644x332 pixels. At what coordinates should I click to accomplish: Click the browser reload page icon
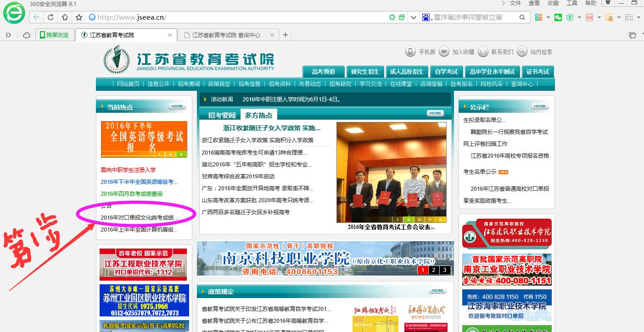50,17
